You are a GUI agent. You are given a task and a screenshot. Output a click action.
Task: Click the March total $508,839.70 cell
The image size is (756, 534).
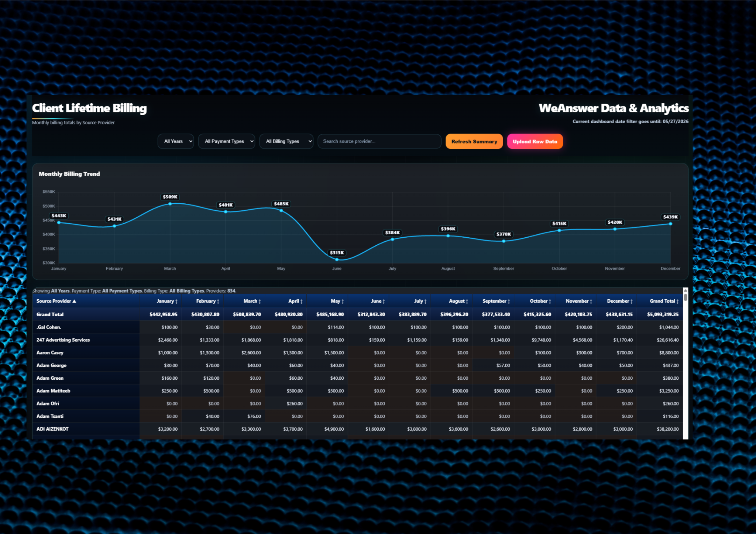[x=247, y=314]
